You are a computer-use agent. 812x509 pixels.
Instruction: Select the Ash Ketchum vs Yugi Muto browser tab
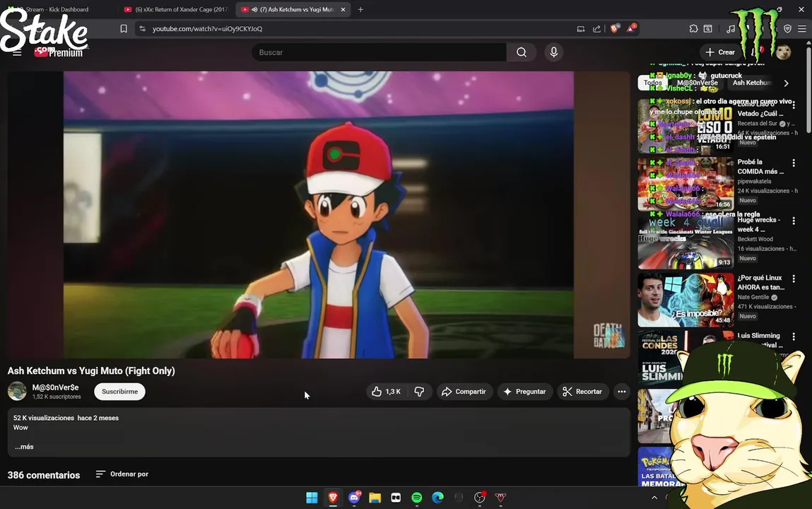[x=293, y=9]
